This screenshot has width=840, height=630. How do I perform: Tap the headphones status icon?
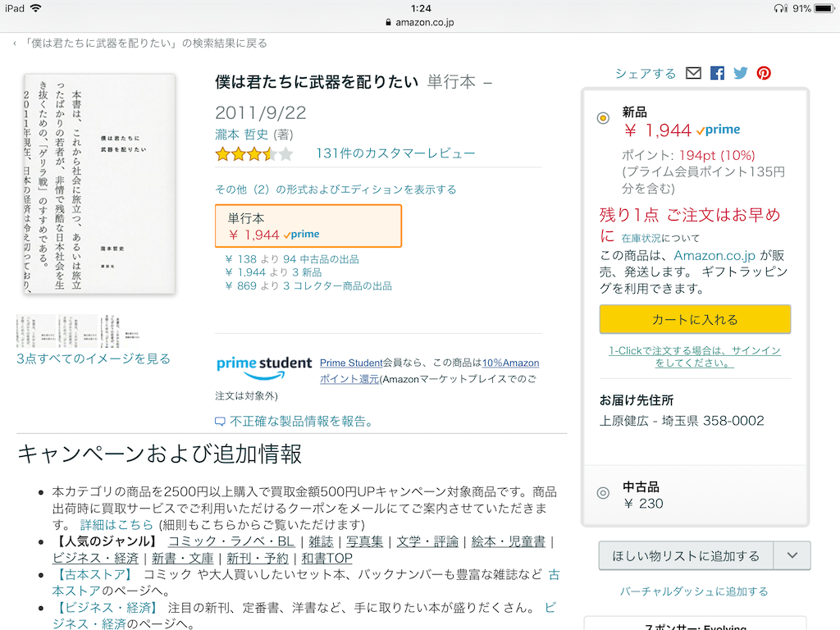[781, 8]
